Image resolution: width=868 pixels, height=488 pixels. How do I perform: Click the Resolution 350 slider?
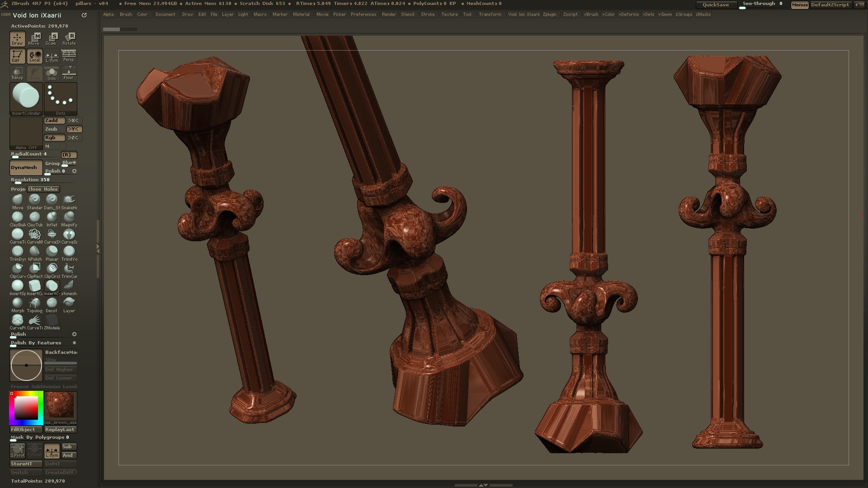(x=30, y=180)
